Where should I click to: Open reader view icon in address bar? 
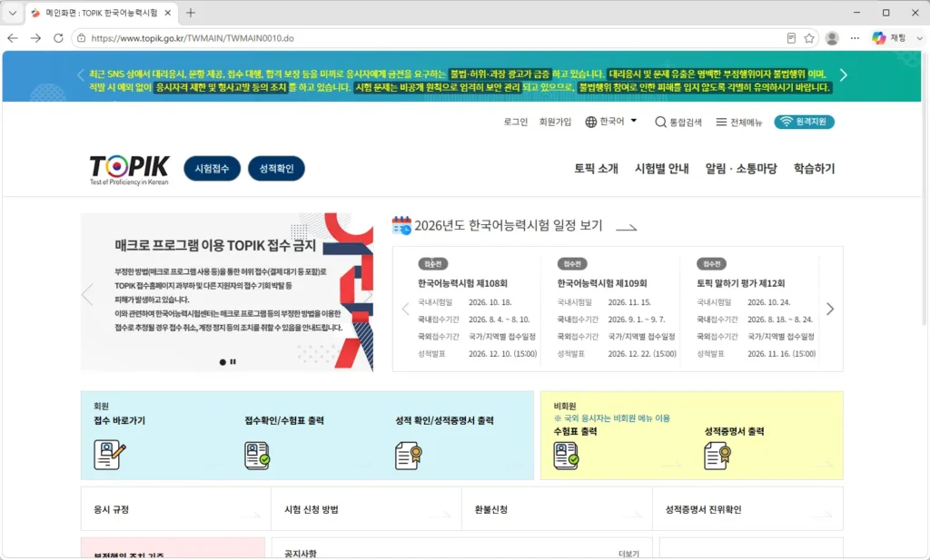(x=791, y=38)
